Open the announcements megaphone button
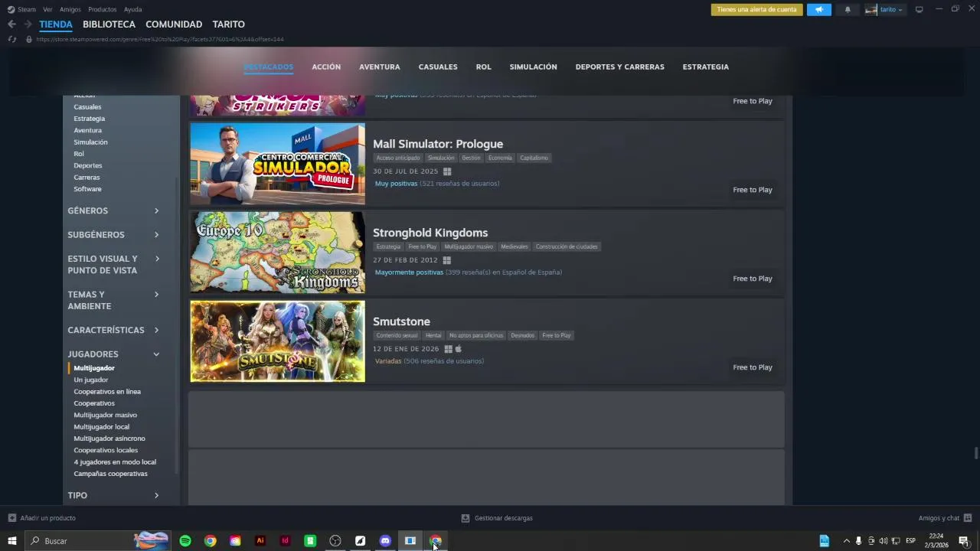 click(x=818, y=9)
